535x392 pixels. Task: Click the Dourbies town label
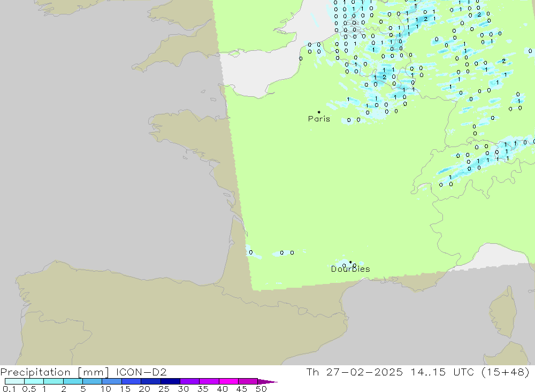coord(350,269)
